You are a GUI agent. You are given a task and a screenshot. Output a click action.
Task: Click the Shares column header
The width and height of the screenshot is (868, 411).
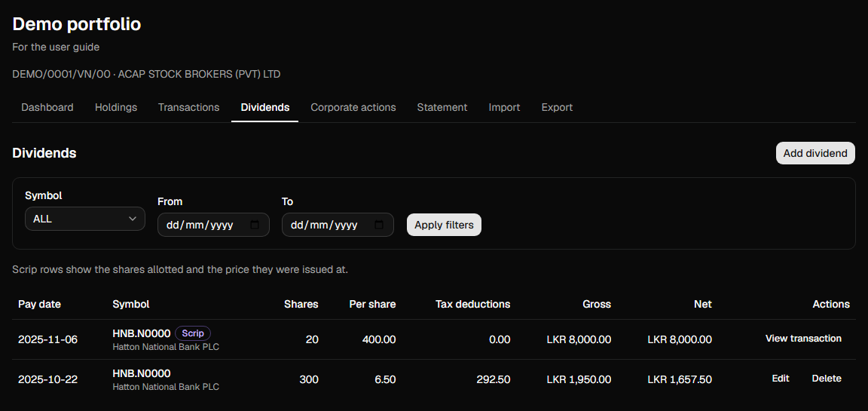[x=301, y=304]
